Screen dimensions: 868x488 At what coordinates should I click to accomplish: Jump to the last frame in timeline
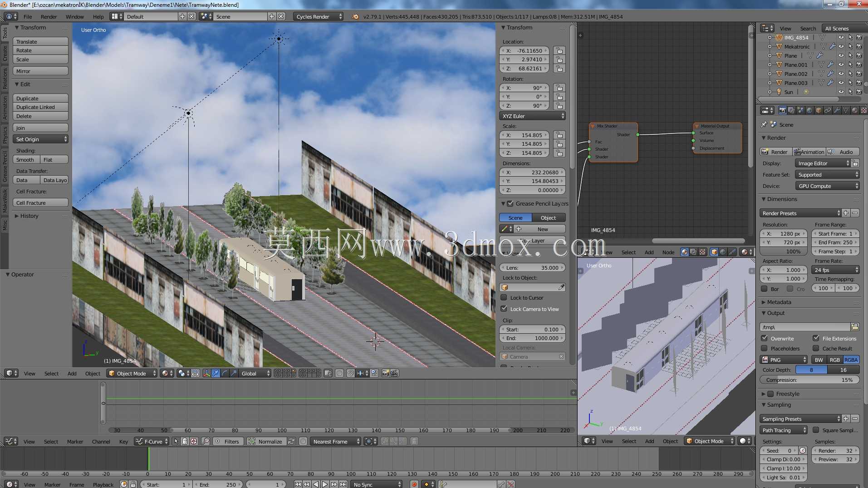(x=343, y=484)
